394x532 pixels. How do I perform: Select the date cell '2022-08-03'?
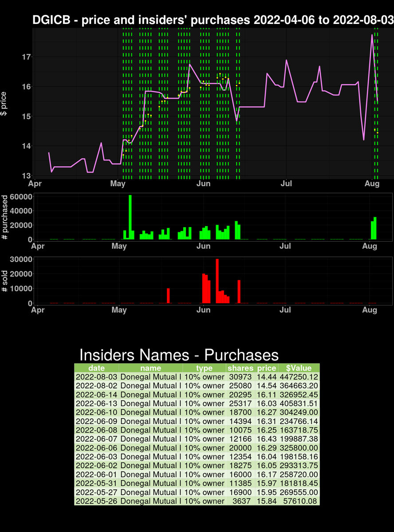tap(97, 377)
